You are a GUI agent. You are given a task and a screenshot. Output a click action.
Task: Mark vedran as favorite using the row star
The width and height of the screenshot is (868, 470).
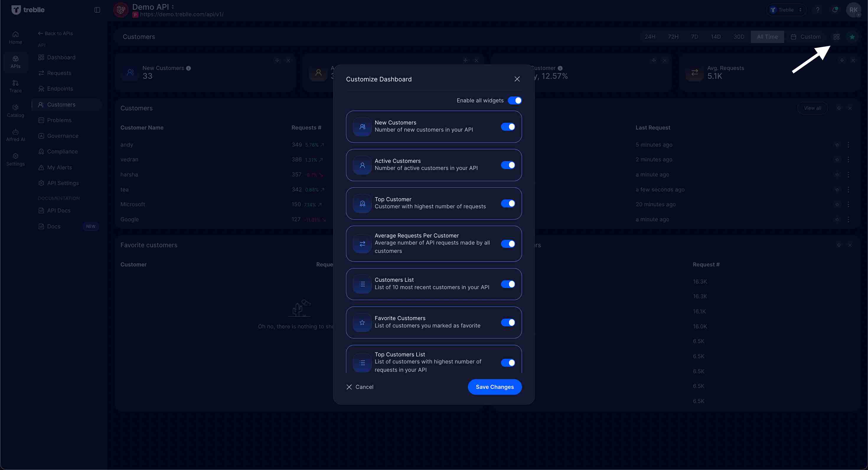(837, 160)
